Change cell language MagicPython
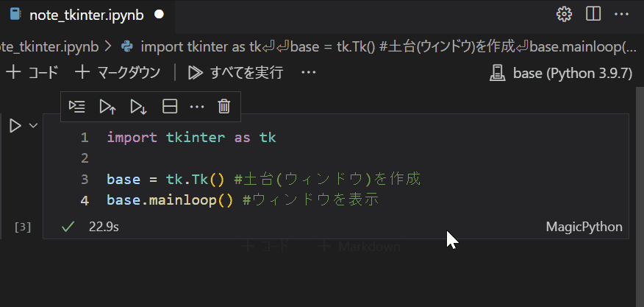This screenshot has width=644, height=307. pyautogui.click(x=584, y=227)
